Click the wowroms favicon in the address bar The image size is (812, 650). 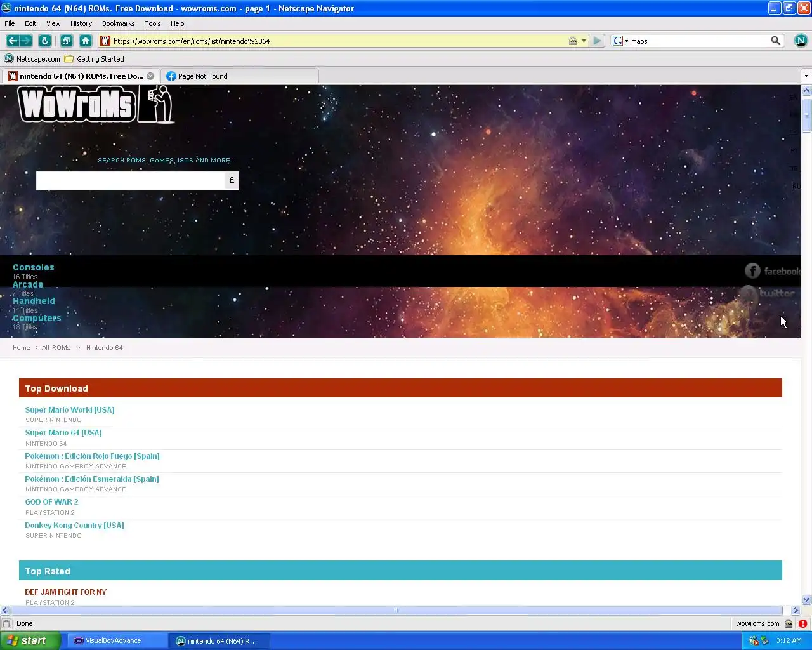click(x=105, y=41)
